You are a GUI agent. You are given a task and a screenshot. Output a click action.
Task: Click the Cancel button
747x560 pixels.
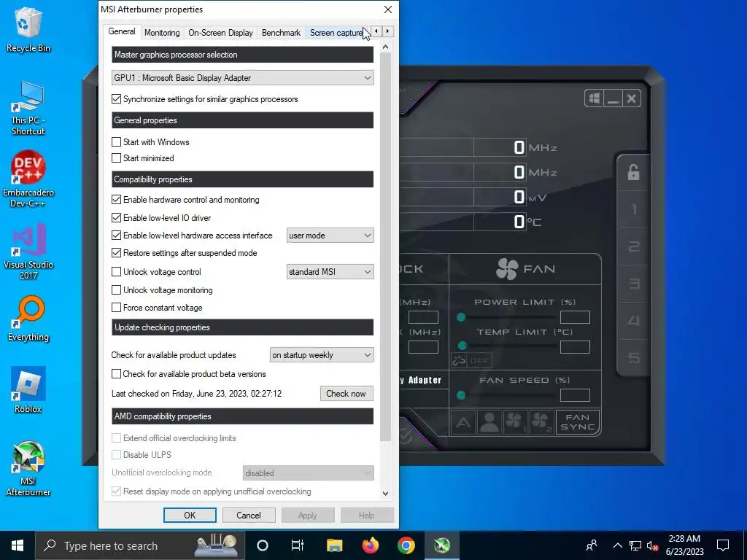coord(248,516)
